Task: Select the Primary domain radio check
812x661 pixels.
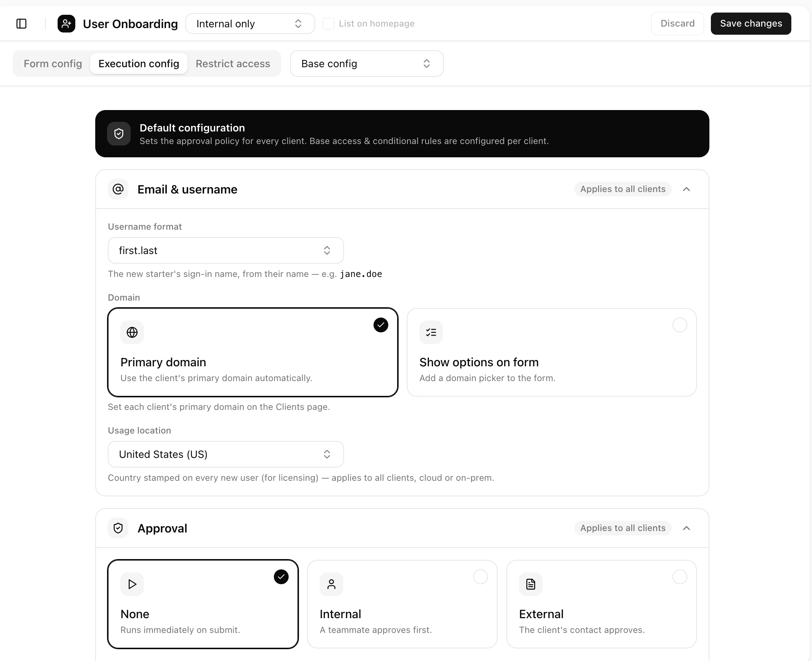Action: [381, 325]
